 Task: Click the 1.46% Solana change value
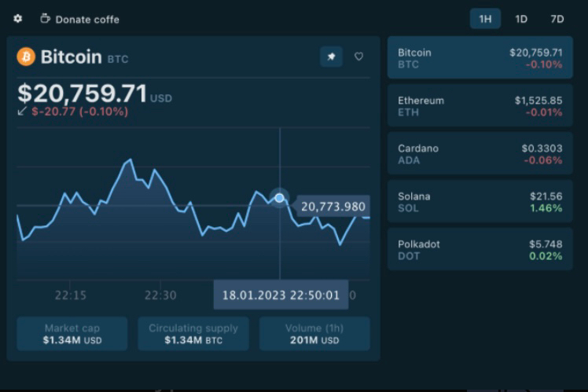[x=546, y=208]
